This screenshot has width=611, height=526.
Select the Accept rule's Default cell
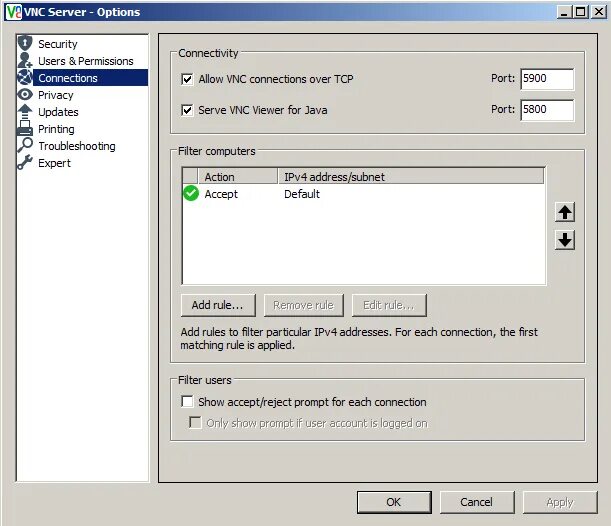pyautogui.click(x=302, y=194)
